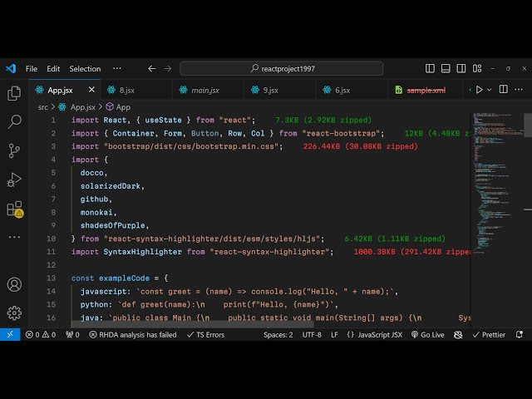Screen dimensions: 532x399
Task: Expand the hidden menu items ellipsis
Action: click(x=117, y=69)
